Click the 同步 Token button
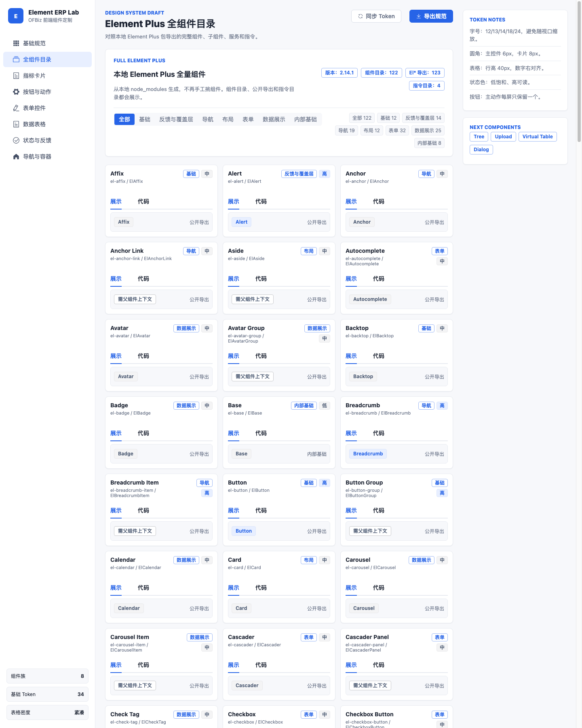Viewport: 582px width, 728px height. pos(376,16)
